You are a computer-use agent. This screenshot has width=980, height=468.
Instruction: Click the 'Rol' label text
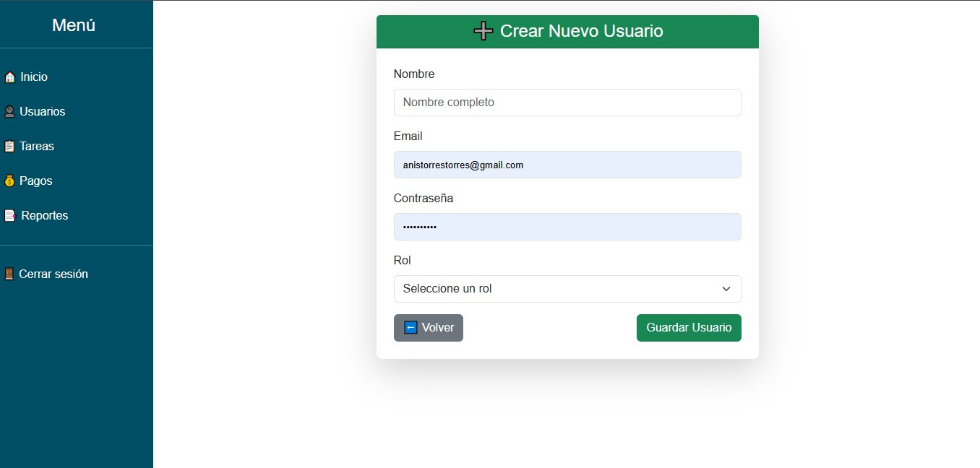(x=402, y=261)
